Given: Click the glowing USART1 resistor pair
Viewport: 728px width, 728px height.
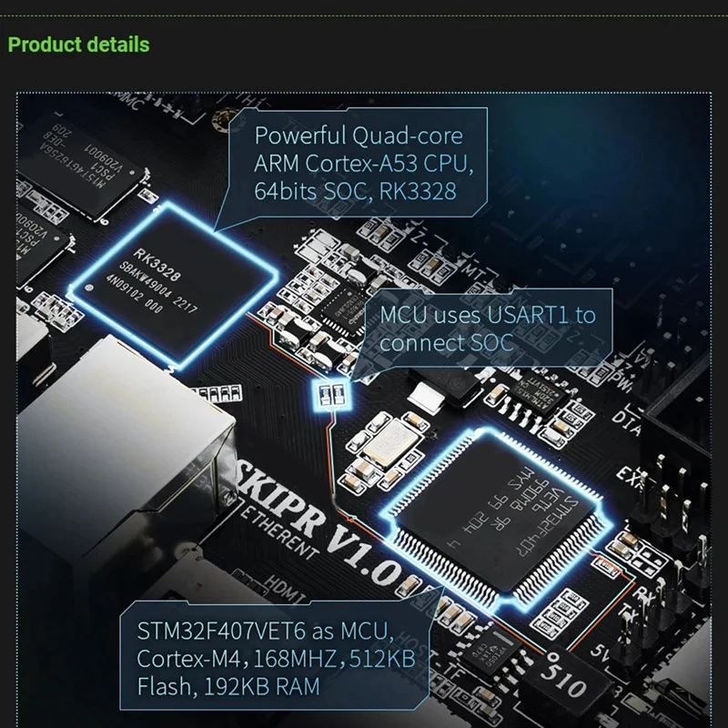Looking at the screenshot, I should click(x=332, y=394).
